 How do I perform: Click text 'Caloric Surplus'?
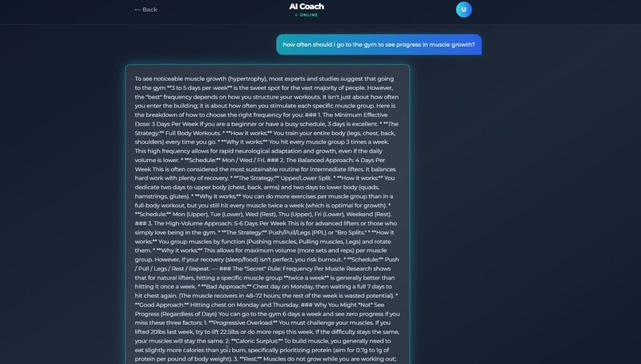257,341
